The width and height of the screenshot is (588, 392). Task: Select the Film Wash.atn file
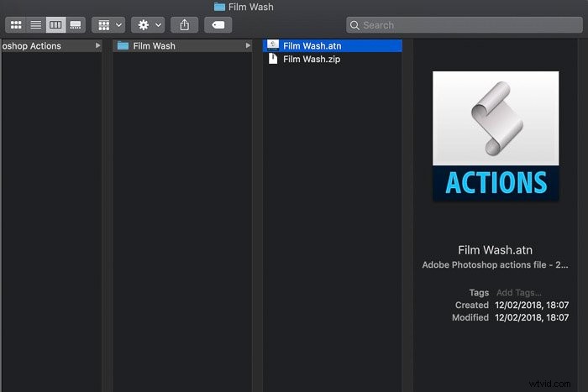coord(333,45)
